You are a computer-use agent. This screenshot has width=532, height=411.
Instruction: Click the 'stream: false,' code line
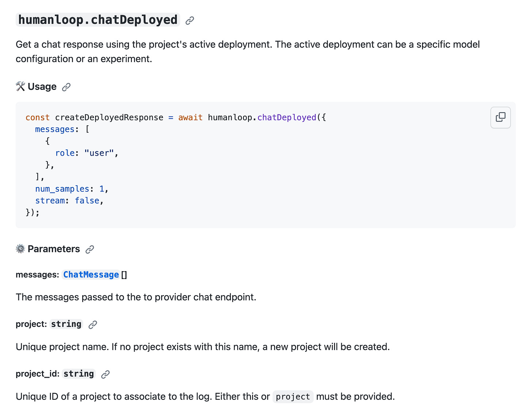click(x=69, y=201)
